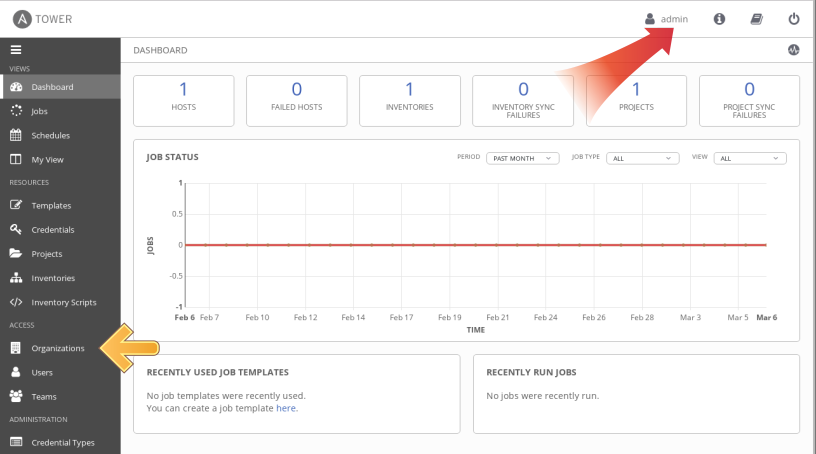Click the 'JOB STATUS' heading

coord(172,157)
